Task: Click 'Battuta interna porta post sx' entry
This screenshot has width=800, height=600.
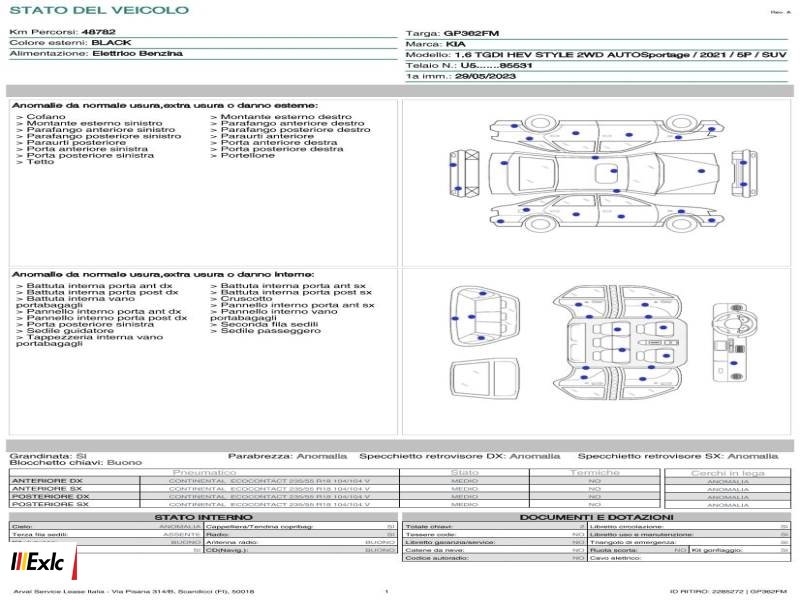Action: 291,292
